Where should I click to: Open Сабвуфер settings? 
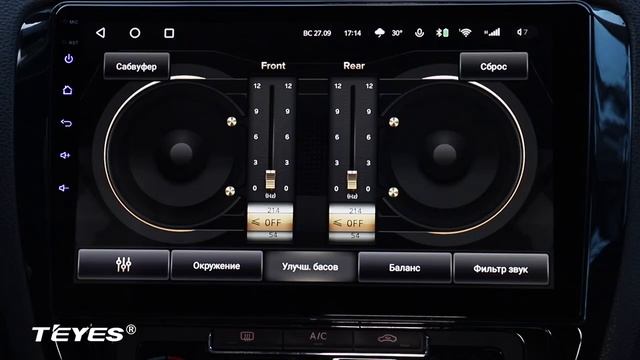click(x=136, y=66)
